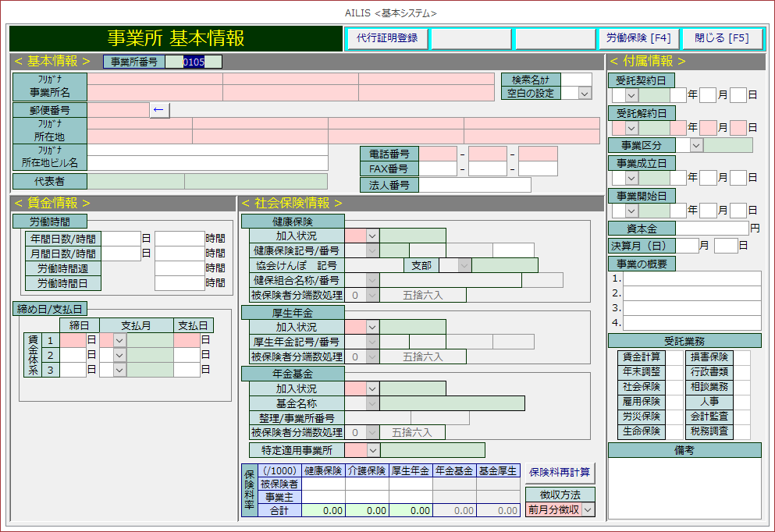Click the 保険料再計算 button

pyautogui.click(x=560, y=473)
